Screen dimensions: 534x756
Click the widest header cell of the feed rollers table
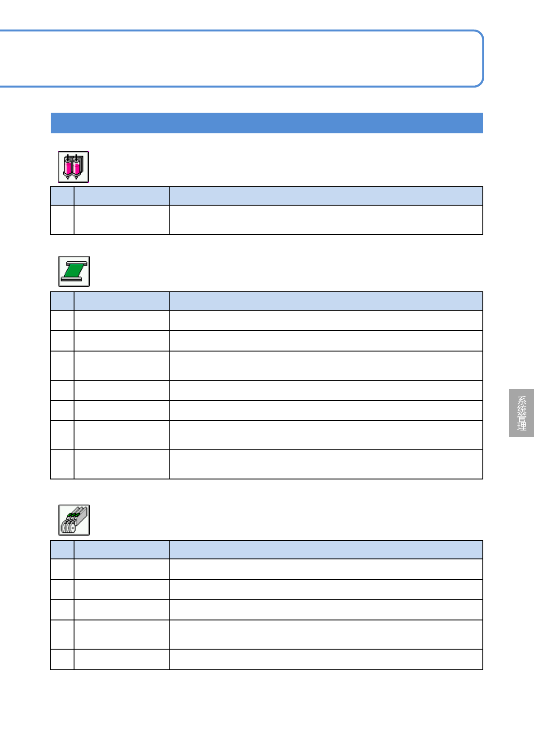pos(326,549)
